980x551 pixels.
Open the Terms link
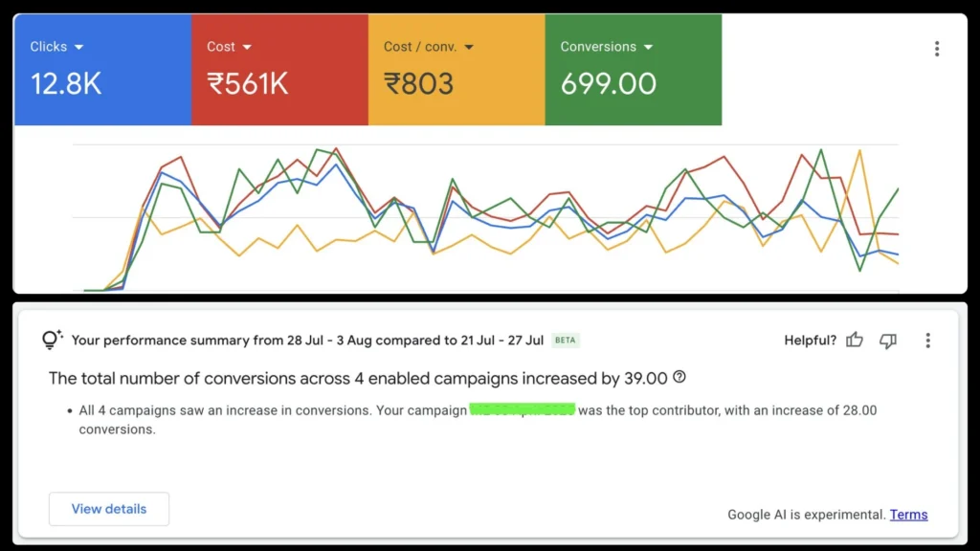tap(908, 515)
